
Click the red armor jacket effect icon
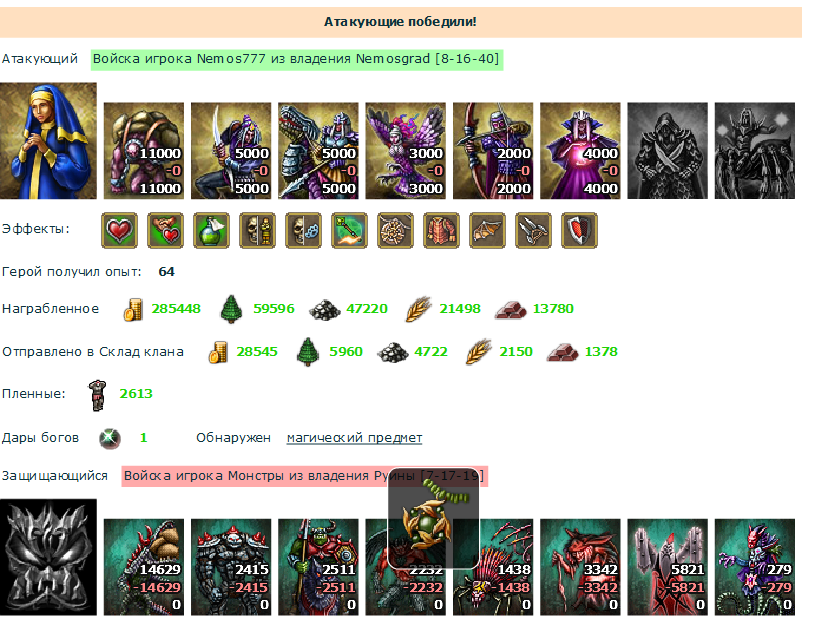(441, 230)
